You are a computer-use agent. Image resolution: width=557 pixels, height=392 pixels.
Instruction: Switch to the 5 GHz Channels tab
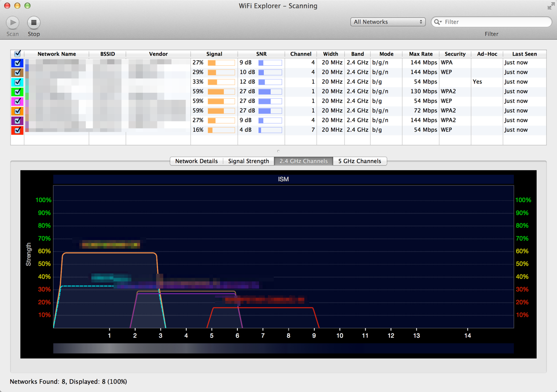360,161
